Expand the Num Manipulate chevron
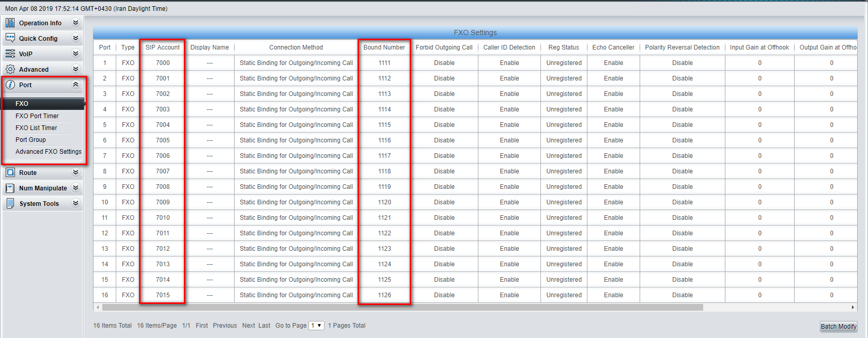 click(x=75, y=188)
